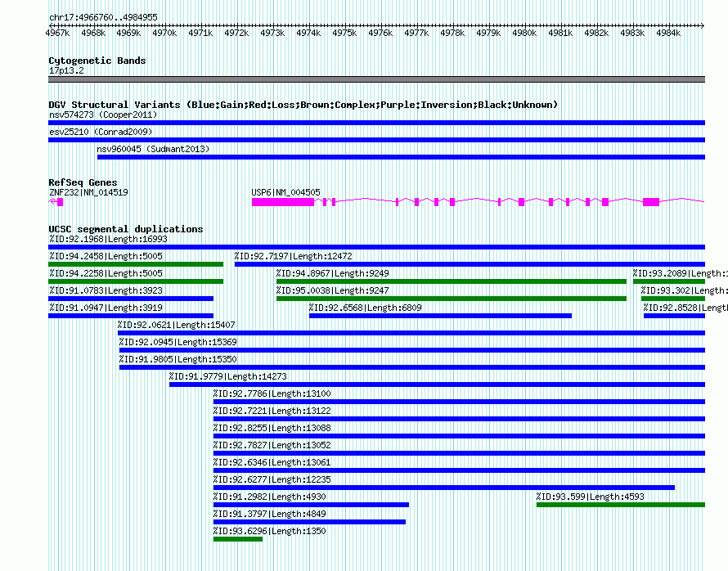Select the 17p13.2 band label
Image resolution: width=728 pixels, height=571 pixels.
coord(66,70)
